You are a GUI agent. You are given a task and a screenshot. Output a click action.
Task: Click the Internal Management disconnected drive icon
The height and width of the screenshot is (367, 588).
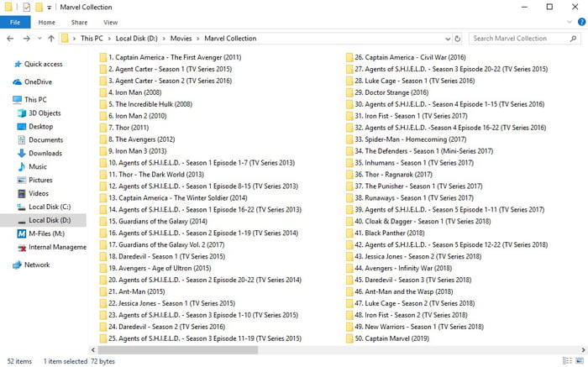click(22, 248)
